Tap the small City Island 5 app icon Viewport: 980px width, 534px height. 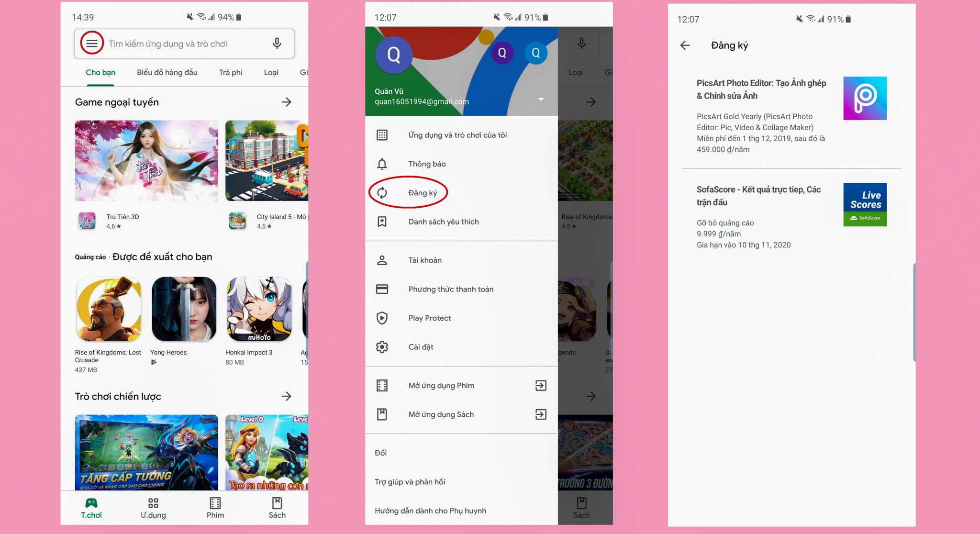pos(238,221)
